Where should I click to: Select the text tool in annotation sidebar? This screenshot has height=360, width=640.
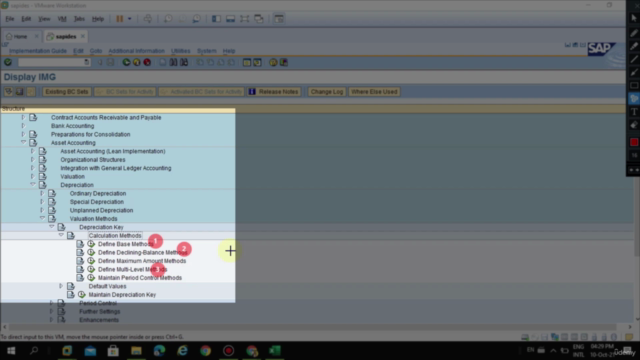point(634,112)
